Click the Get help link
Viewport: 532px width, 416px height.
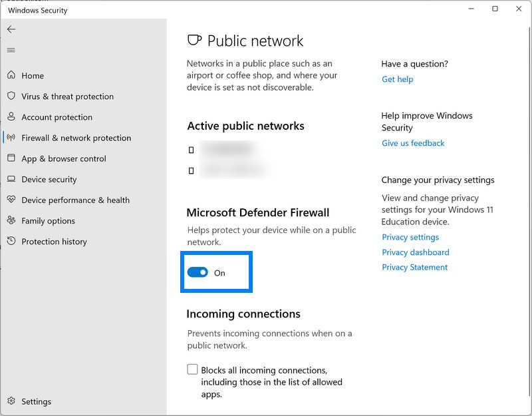click(397, 79)
